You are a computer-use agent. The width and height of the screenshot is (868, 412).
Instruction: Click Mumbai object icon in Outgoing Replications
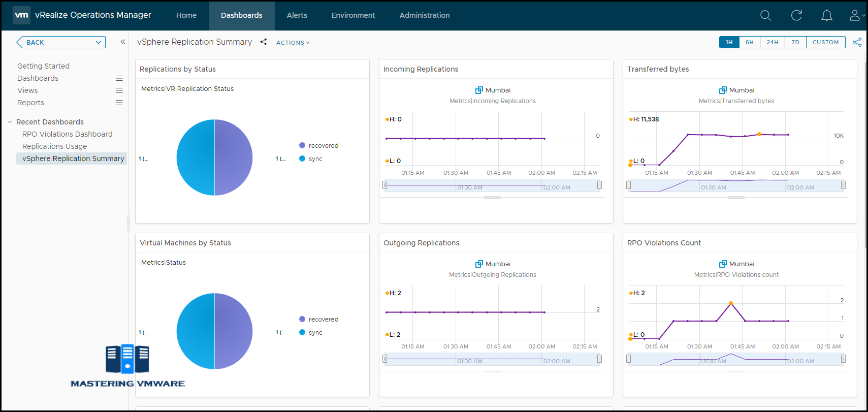click(479, 264)
